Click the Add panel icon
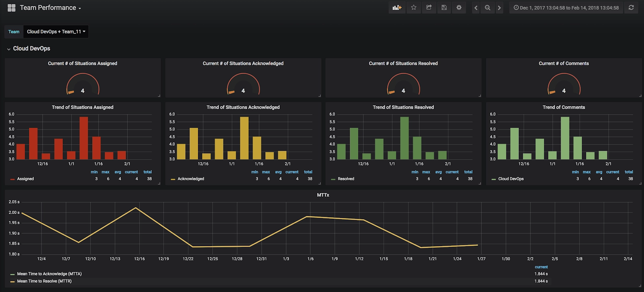Viewport: 644px width, 292px height. click(x=397, y=8)
